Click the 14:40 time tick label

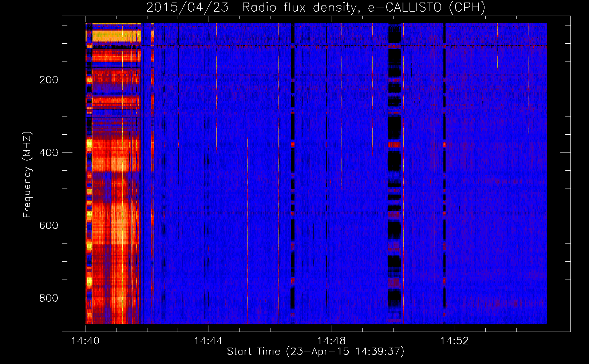click(x=86, y=341)
